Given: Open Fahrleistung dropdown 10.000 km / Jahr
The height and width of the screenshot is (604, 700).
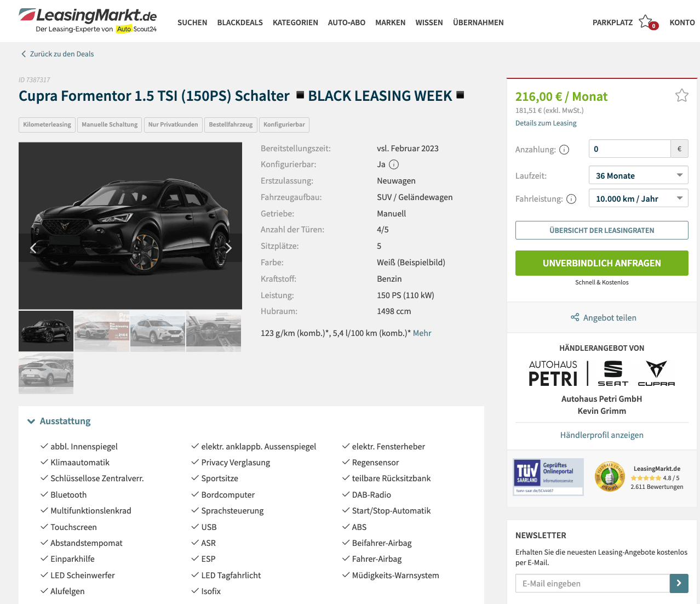Looking at the screenshot, I should click(x=638, y=198).
